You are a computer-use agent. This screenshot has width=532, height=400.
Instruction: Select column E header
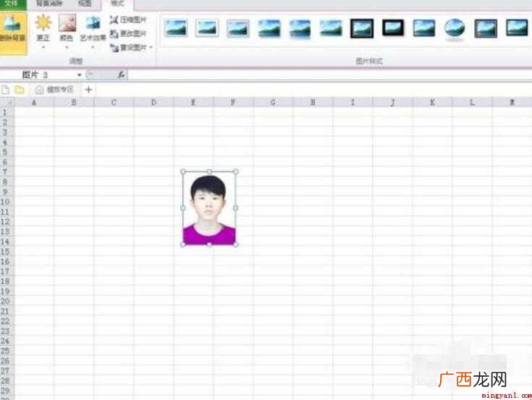[x=193, y=102]
